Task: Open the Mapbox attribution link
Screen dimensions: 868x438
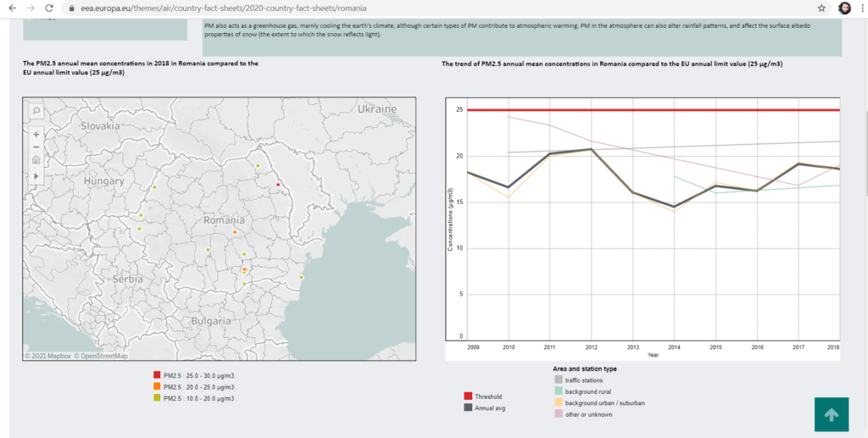Action: [48, 356]
